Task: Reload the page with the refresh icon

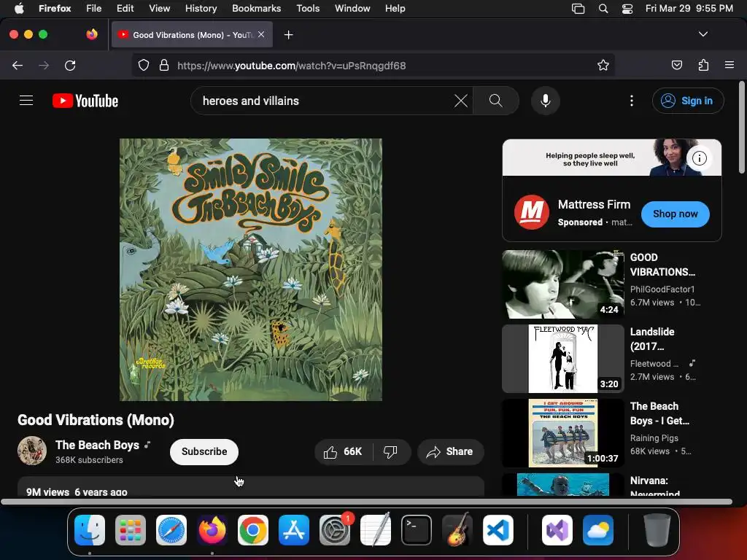Action: [70, 65]
